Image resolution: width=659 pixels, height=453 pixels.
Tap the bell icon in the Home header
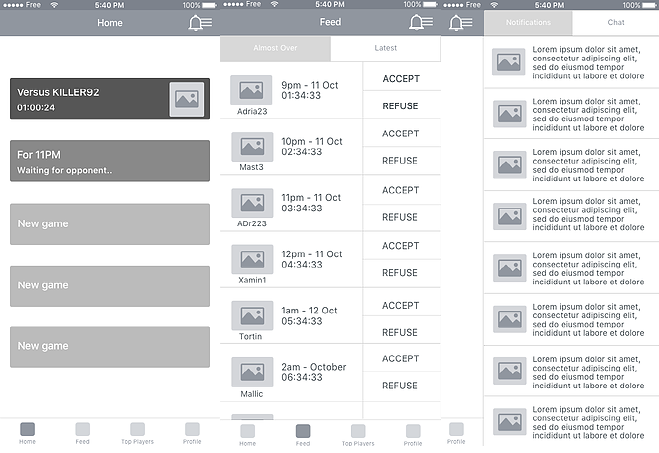pyautogui.click(x=200, y=23)
